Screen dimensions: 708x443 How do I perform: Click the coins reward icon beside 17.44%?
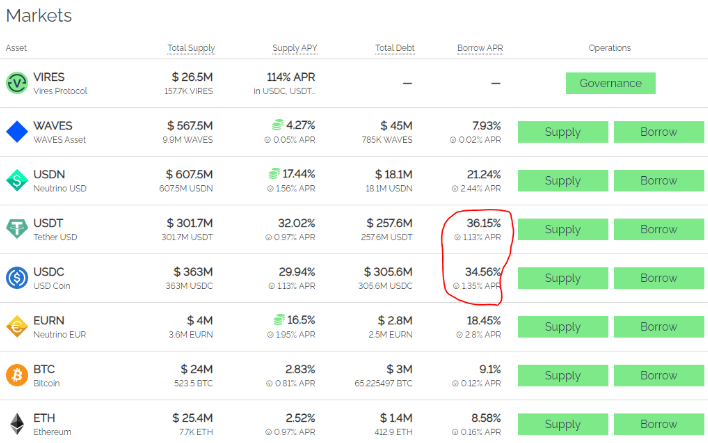click(x=274, y=173)
